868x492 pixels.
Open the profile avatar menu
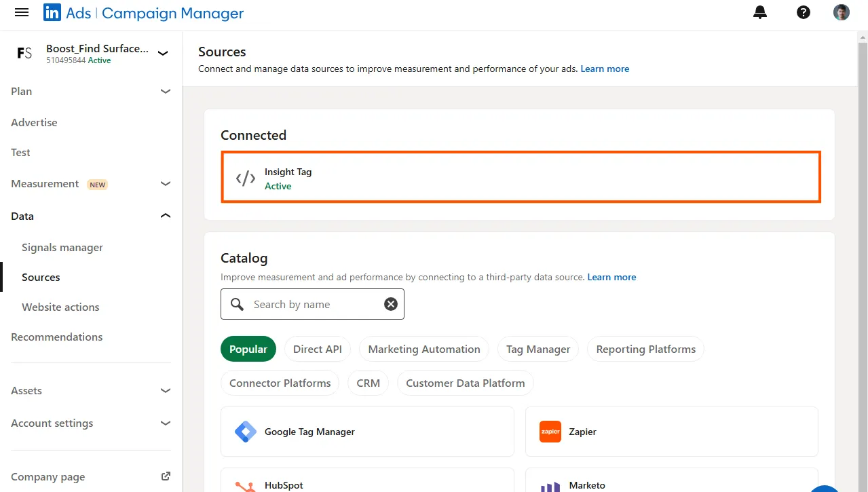click(842, 12)
